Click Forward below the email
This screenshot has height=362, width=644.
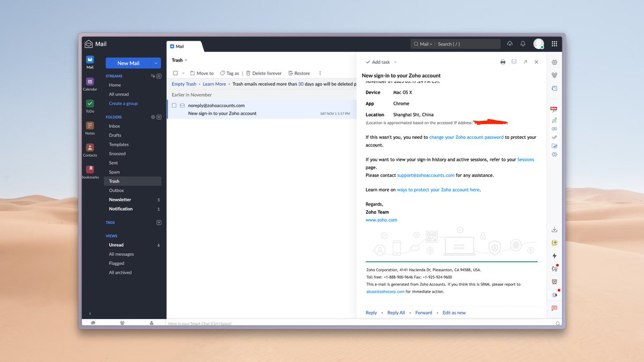[x=423, y=313]
